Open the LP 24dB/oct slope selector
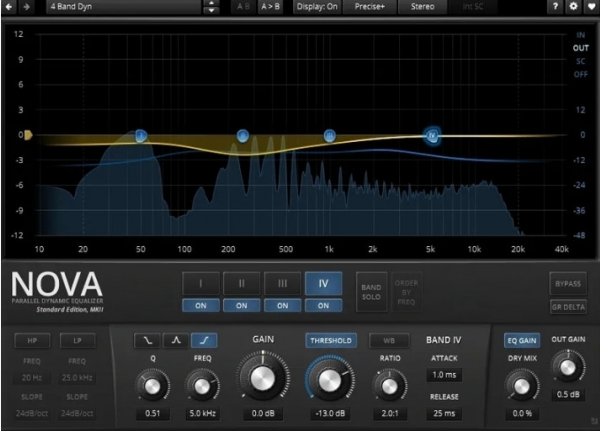This screenshot has height=431, width=600. pyautogui.click(x=77, y=413)
